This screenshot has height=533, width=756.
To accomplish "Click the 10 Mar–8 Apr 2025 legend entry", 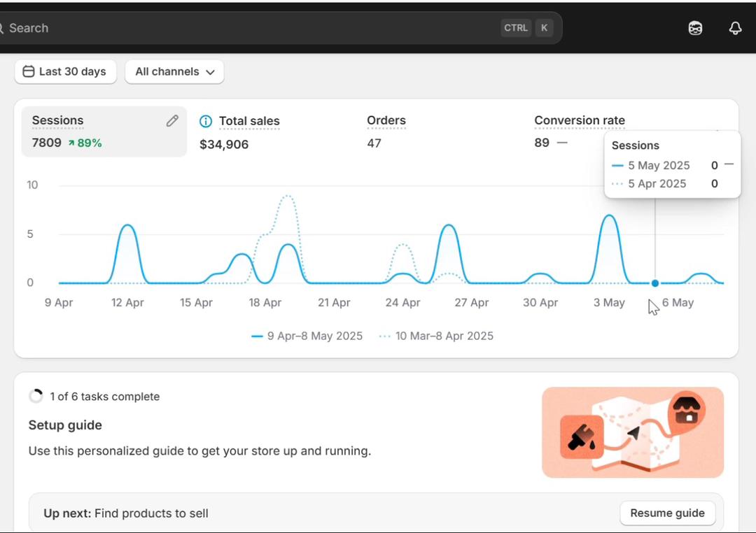I will click(x=436, y=336).
